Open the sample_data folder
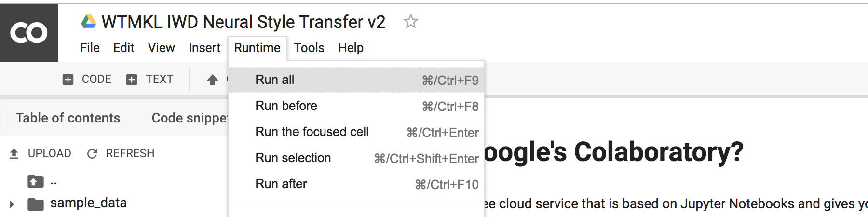This screenshot has width=868, height=217. tap(88, 203)
